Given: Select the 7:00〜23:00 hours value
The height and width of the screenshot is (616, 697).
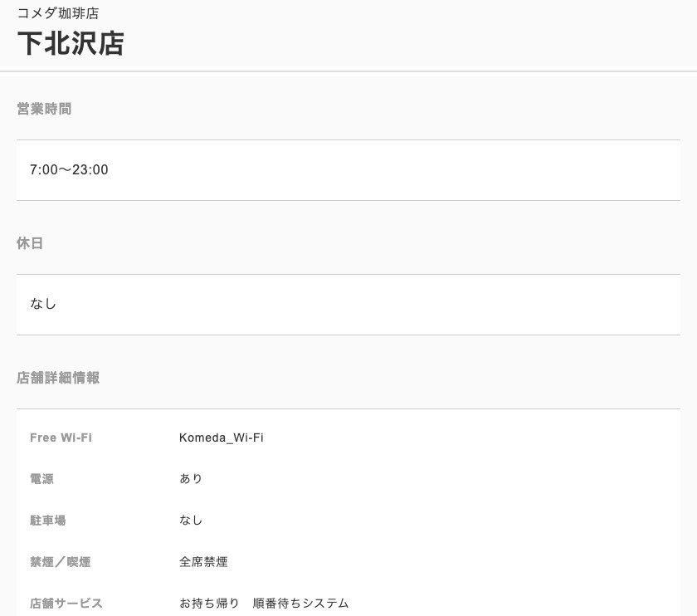Looking at the screenshot, I should 69,169.
